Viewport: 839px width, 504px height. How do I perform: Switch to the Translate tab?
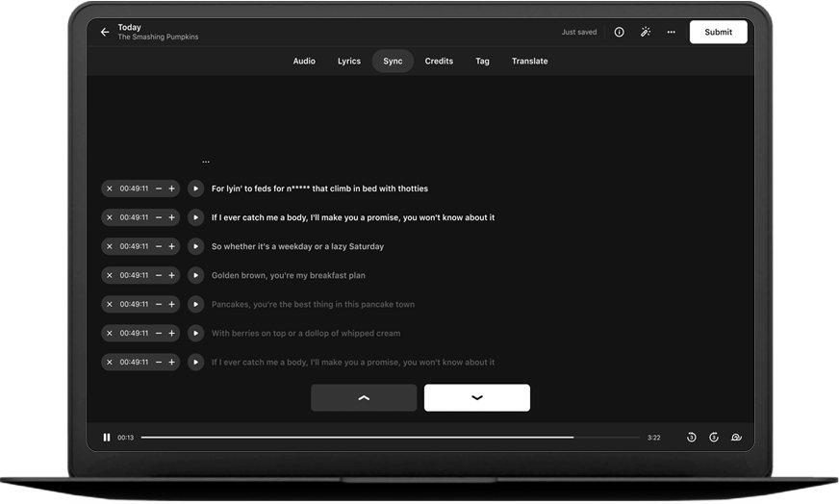click(530, 61)
